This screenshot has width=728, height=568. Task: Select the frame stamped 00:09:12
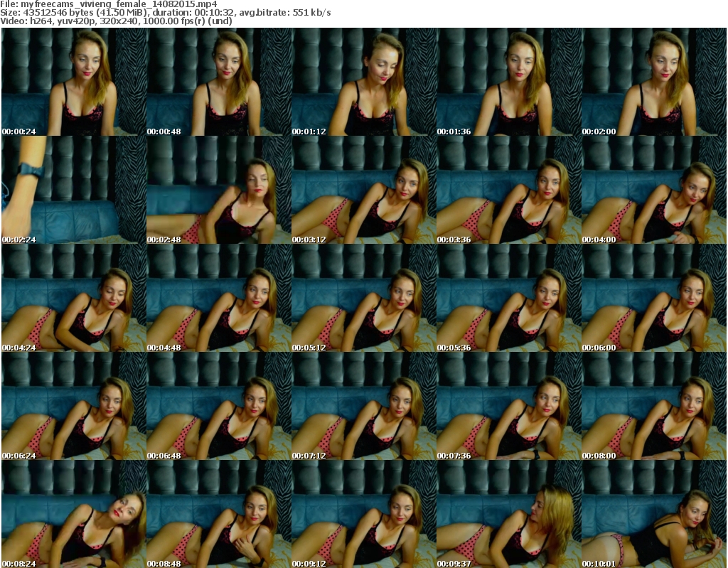(x=364, y=514)
